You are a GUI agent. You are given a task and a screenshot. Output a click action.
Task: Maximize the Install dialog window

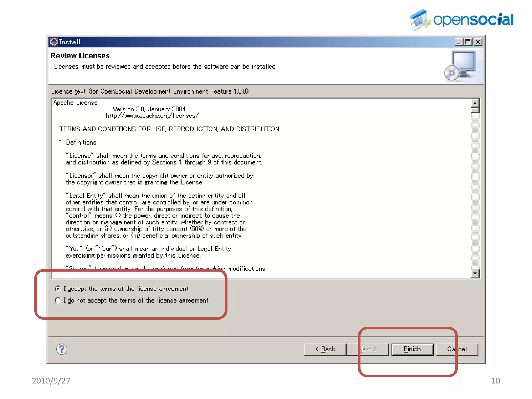[x=468, y=42]
